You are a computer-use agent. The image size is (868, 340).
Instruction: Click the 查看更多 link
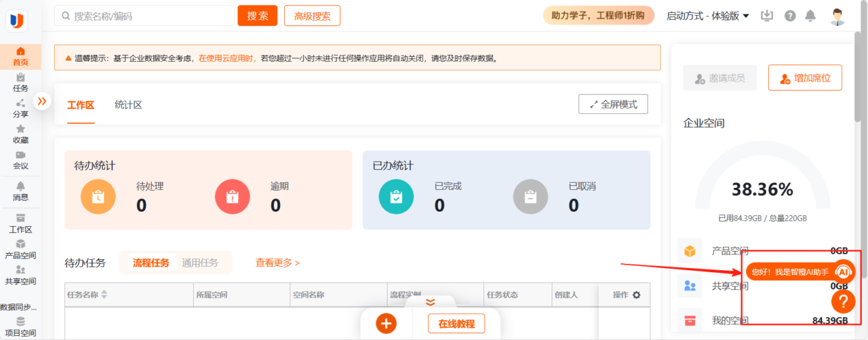click(x=277, y=263)
